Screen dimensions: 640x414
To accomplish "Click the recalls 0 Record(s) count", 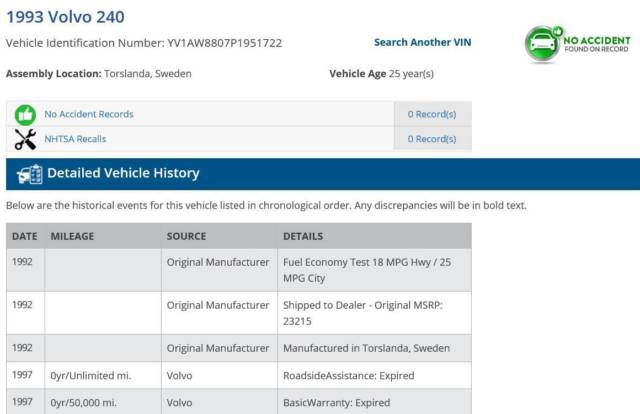I will pyautogui.click(x=432, y=139).
